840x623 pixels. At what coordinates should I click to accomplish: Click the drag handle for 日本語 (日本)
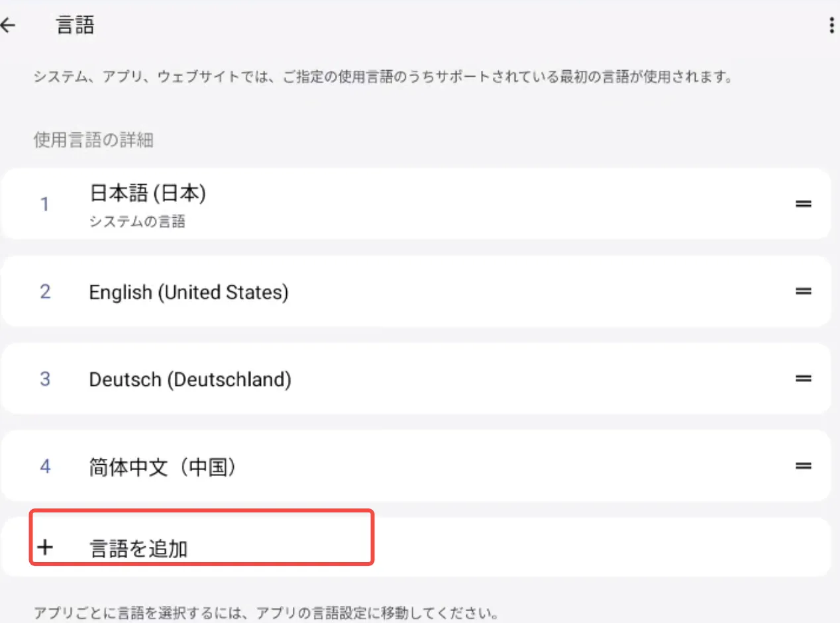coord(803,204)
